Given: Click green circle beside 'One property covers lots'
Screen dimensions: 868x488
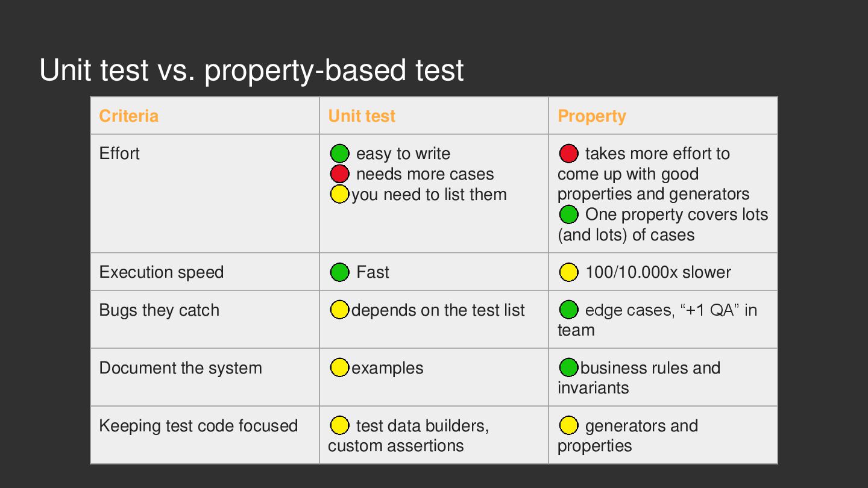Looking at the screenshot, I should click(569, 214).
